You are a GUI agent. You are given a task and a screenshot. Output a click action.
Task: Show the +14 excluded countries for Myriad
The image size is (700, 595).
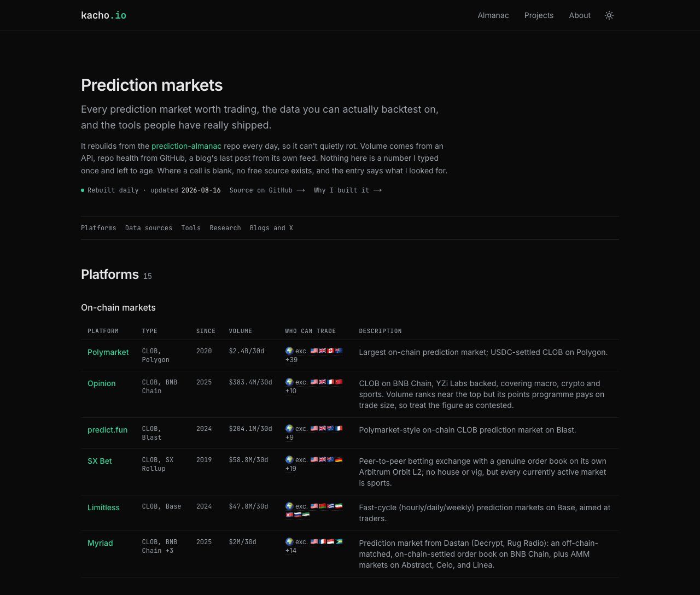point(291,551)
